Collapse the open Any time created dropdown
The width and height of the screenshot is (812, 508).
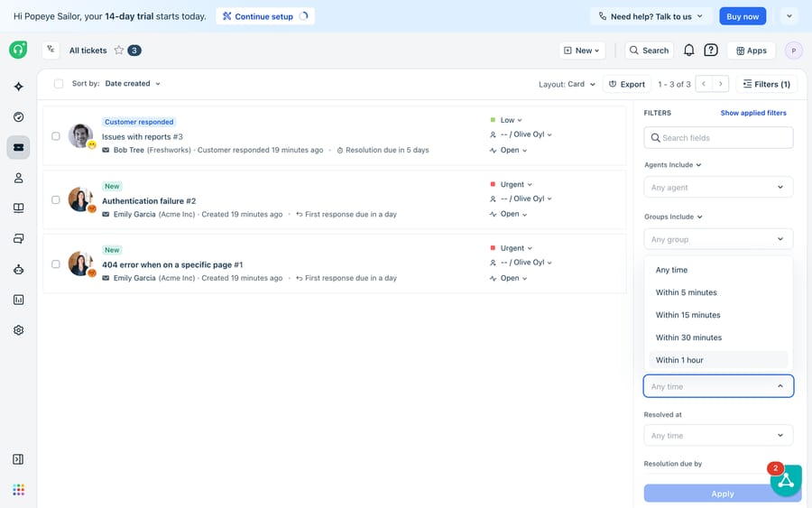[718, 386]
